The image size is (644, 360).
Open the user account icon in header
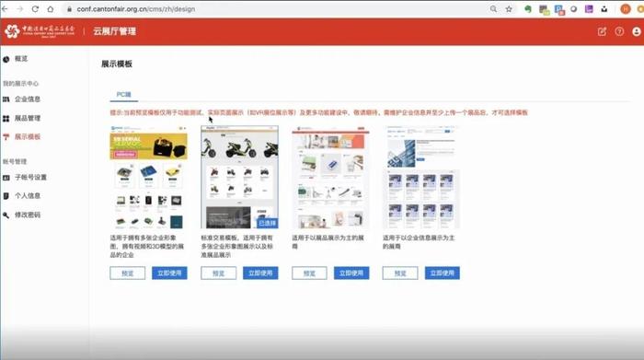pyautogui.click(x=637, y=31)
